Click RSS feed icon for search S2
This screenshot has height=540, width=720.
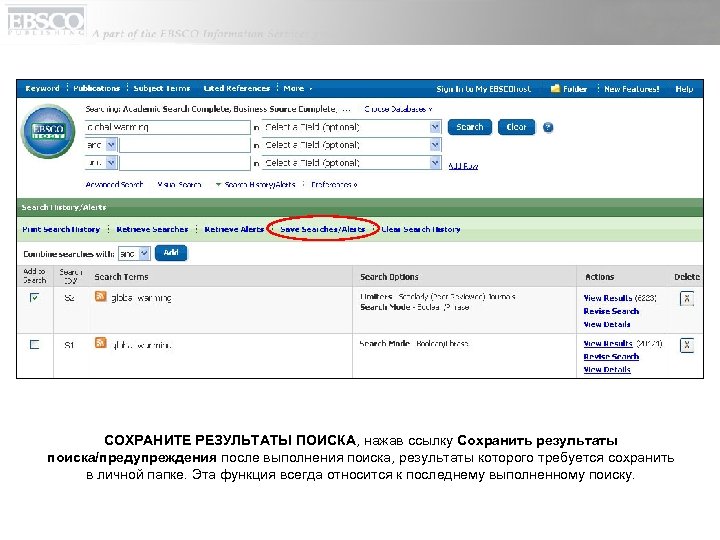click(101, 296)
